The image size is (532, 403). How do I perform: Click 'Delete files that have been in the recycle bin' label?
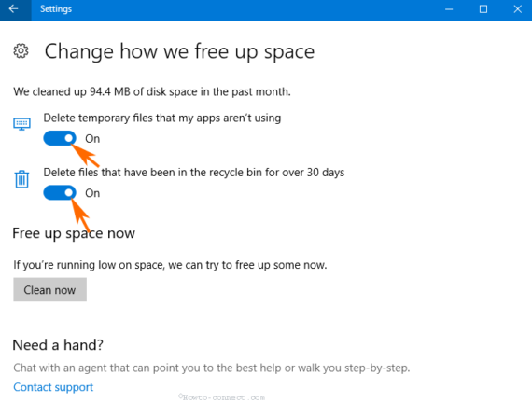194,173
